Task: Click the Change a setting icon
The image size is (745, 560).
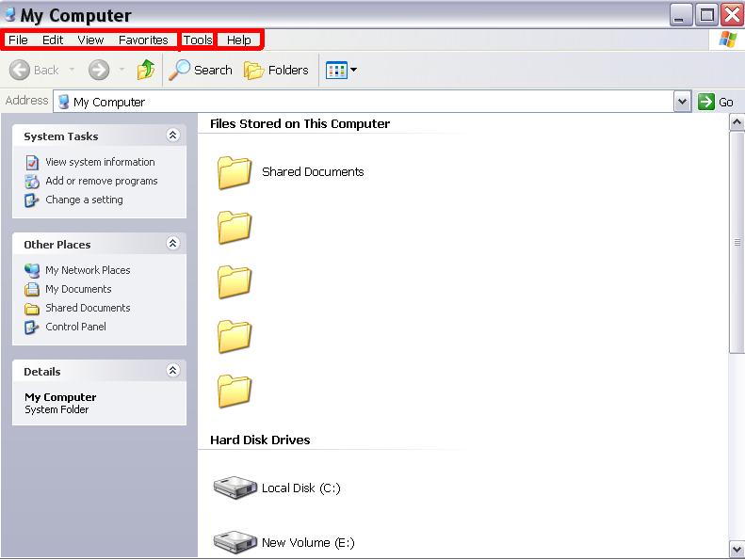Action: (32, 200)
